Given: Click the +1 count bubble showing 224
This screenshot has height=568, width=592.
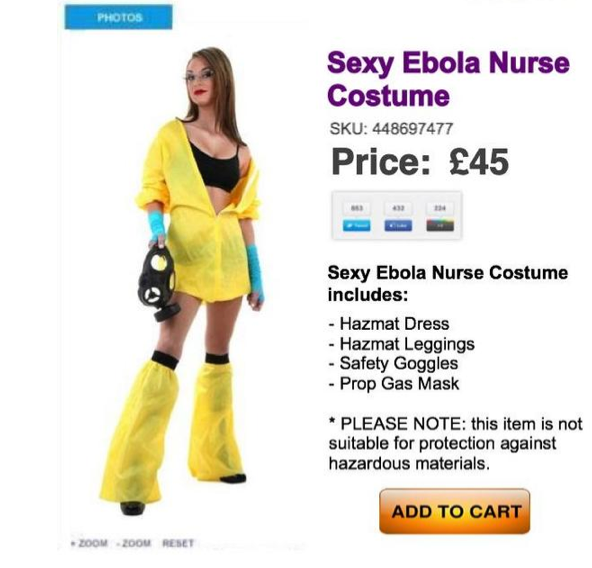Looking at the screenshot, I should coord(440,208).
